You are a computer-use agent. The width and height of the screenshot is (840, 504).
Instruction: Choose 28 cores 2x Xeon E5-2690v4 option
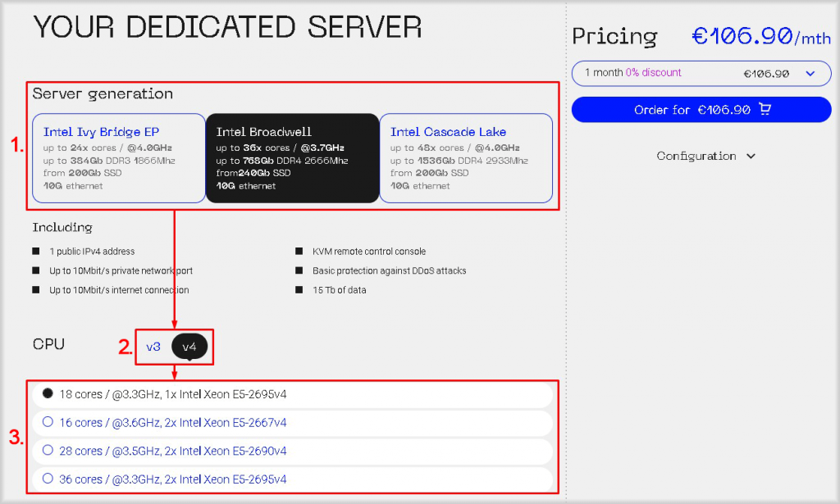pyautogui.click(x=293, y=451)
